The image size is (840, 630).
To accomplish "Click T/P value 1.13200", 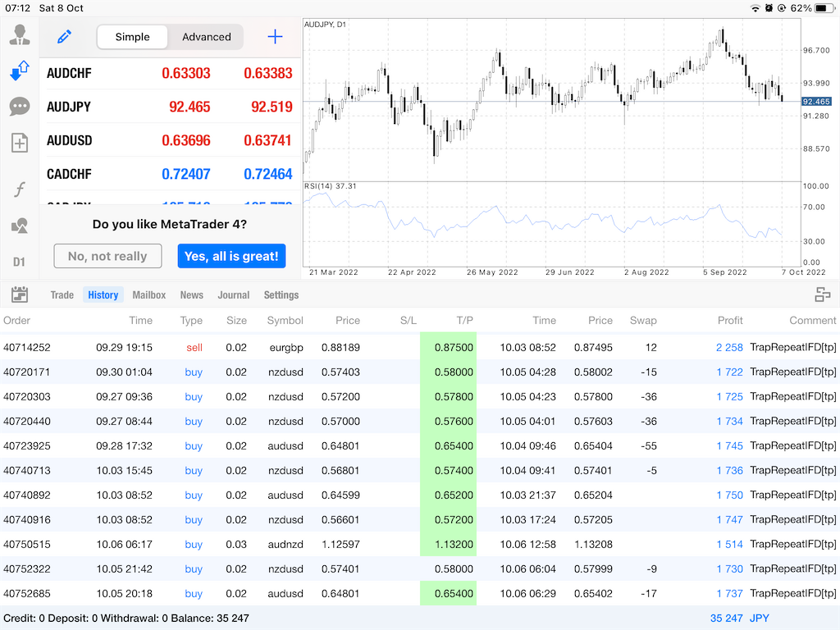I will pos(454,545).
